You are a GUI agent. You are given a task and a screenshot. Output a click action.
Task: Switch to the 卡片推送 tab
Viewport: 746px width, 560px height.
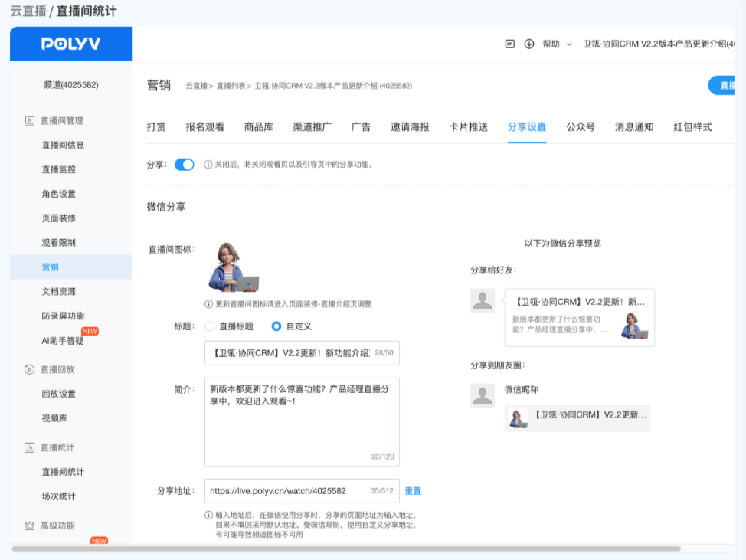click(468, 127)
